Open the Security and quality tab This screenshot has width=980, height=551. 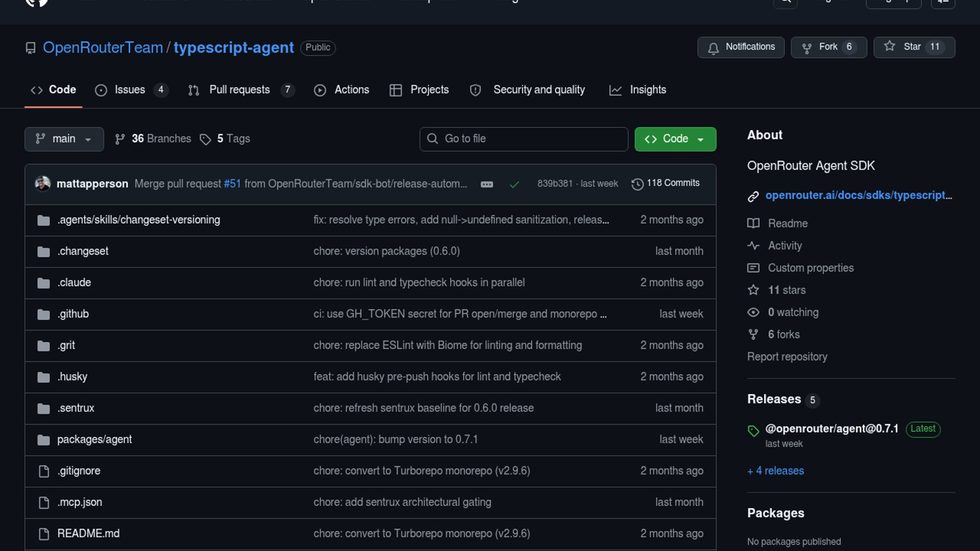coord(527,90)
